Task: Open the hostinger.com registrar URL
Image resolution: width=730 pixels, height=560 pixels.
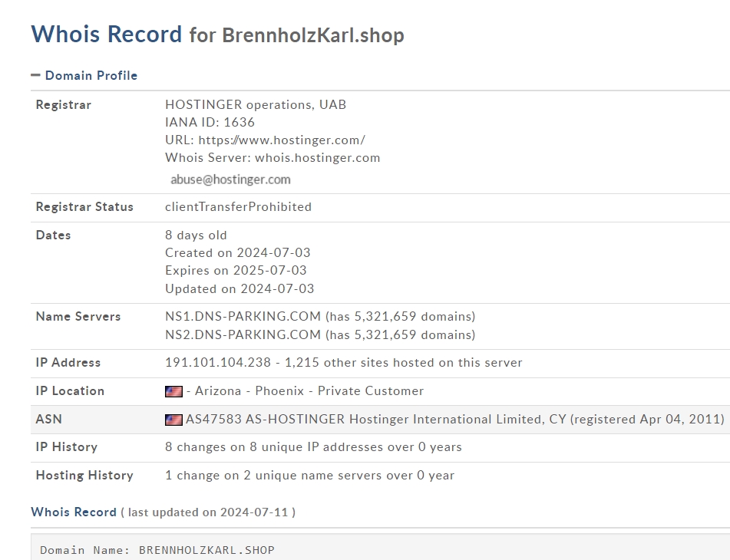Action: pyautogui.click(x=282, y=140)
